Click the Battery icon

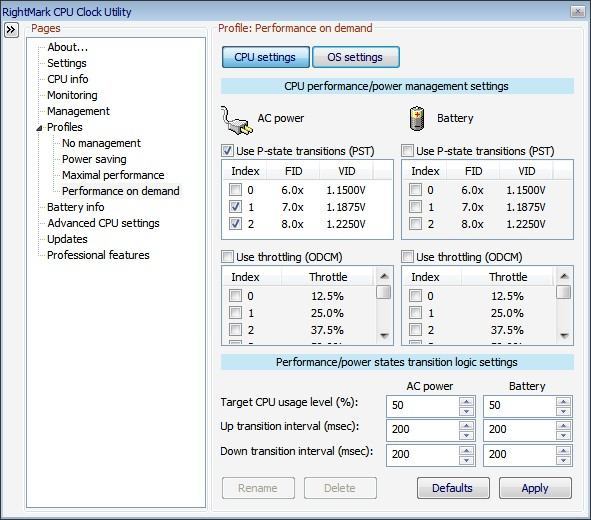[x=417, y=119]
